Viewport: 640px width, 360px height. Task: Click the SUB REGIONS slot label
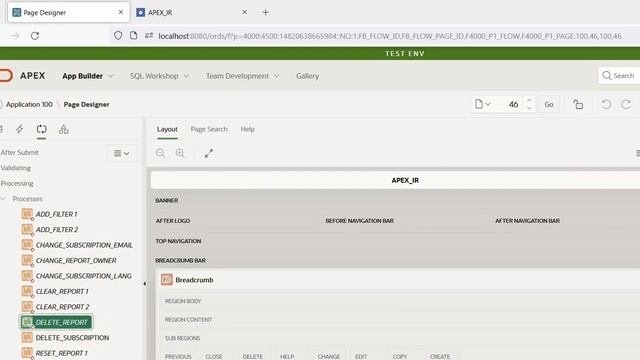tap(182, 338)
